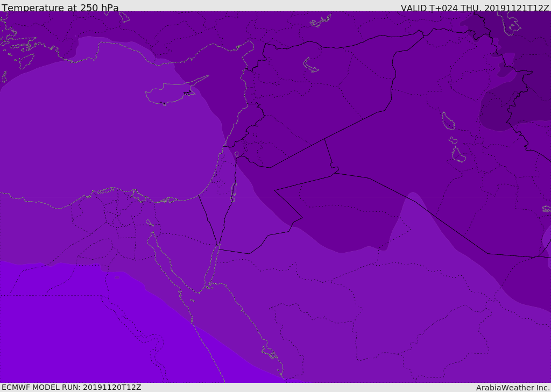Click Lake Assad in northern Syria

(x=310, y=65)
